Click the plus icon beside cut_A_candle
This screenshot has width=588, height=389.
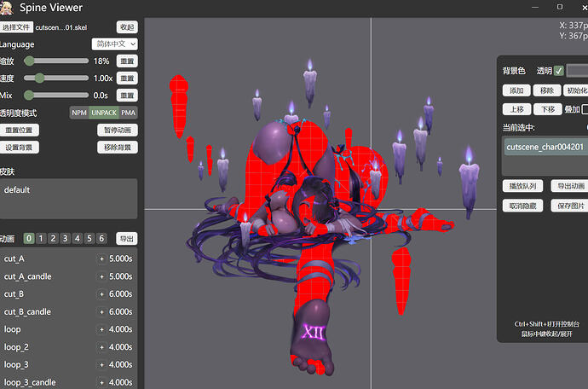[102, 276]
